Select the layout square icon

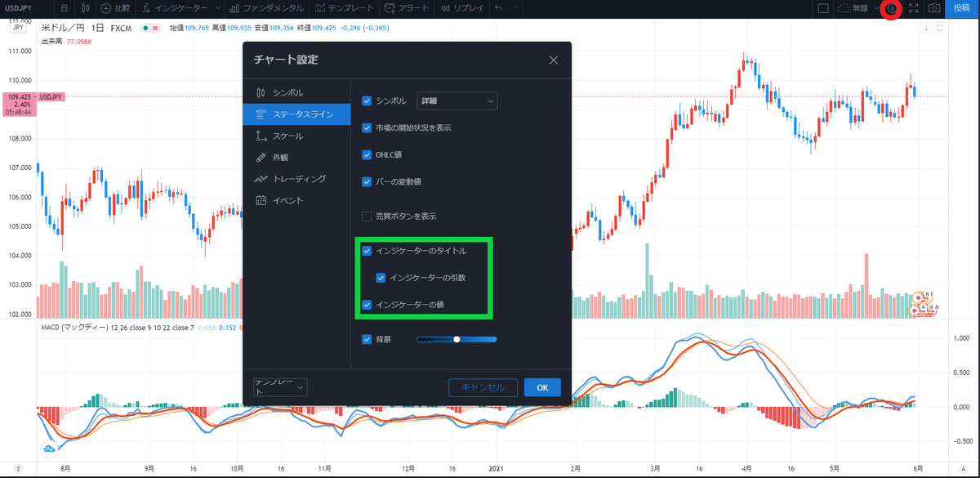(823, 8)
